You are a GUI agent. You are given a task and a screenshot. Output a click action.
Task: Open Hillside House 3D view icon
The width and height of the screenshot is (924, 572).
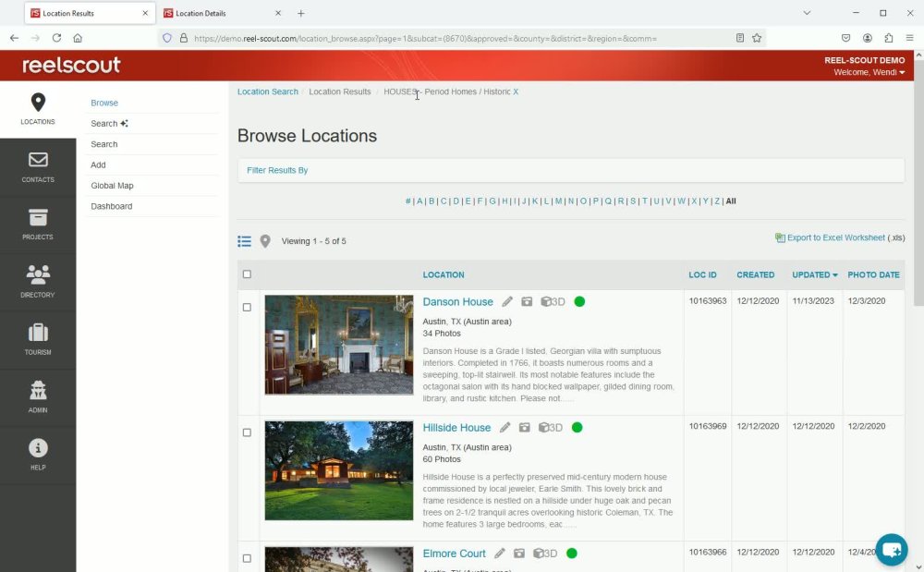click(x=550, y=428)
